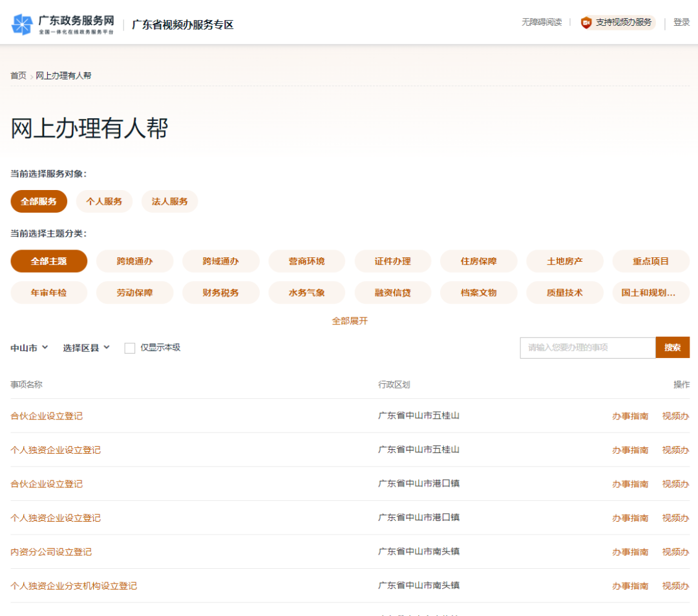
Task: Select the 融资信贷 topic category
Action: (393, 292)
